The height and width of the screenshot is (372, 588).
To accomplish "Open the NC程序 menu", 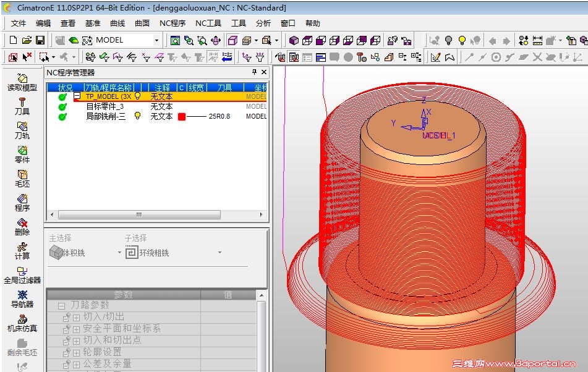I will pos(173,23).
